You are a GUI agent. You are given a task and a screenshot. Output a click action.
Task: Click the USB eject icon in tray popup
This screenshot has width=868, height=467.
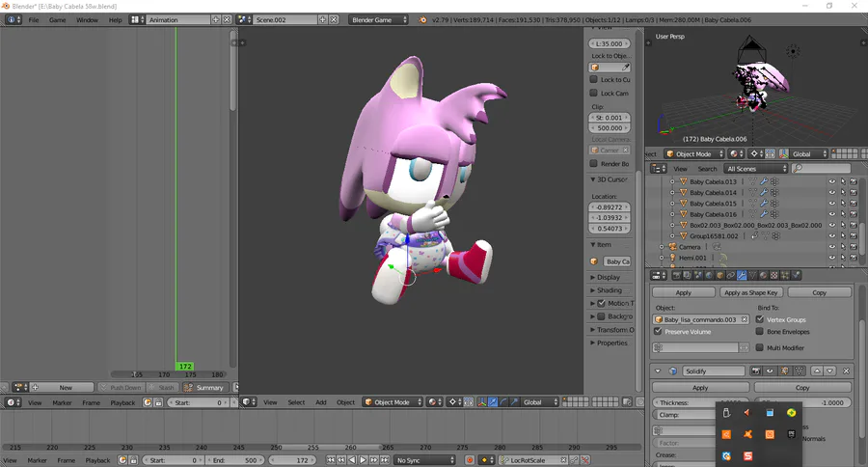tap(726, 413)
